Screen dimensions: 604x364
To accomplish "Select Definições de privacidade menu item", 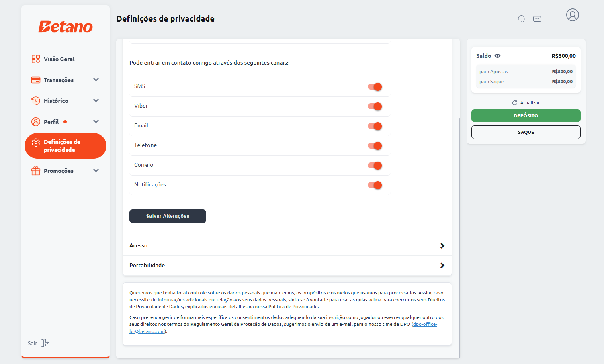I will (66, 146).
